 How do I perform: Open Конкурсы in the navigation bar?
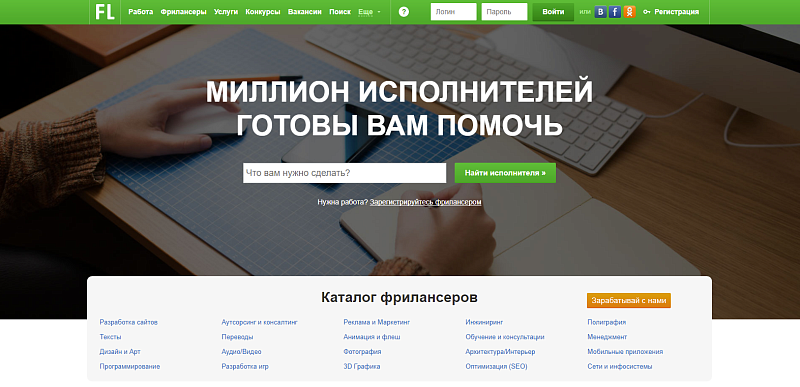pyautogui.click(x=263, y=12)
